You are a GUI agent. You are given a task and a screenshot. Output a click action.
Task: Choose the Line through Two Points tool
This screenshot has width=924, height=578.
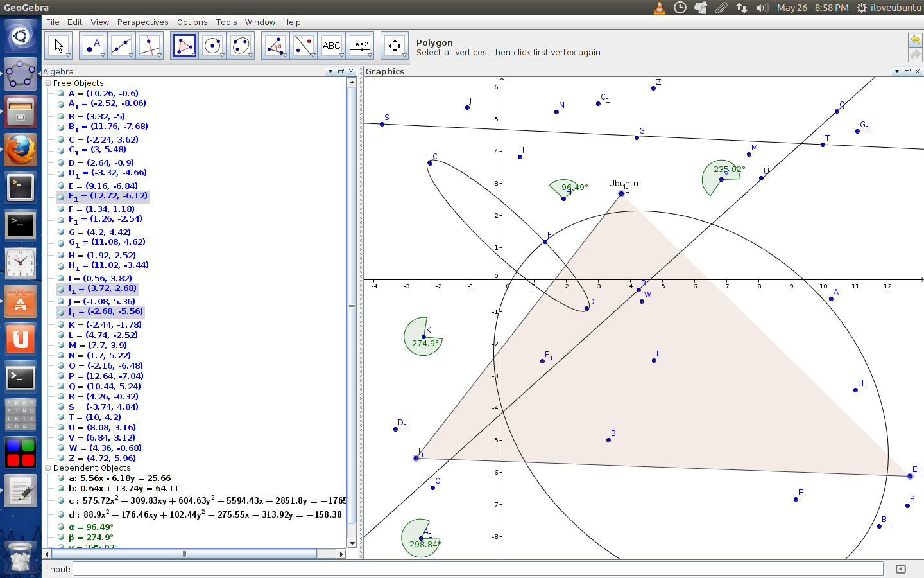pyautogui.click(x=121, y=46)
